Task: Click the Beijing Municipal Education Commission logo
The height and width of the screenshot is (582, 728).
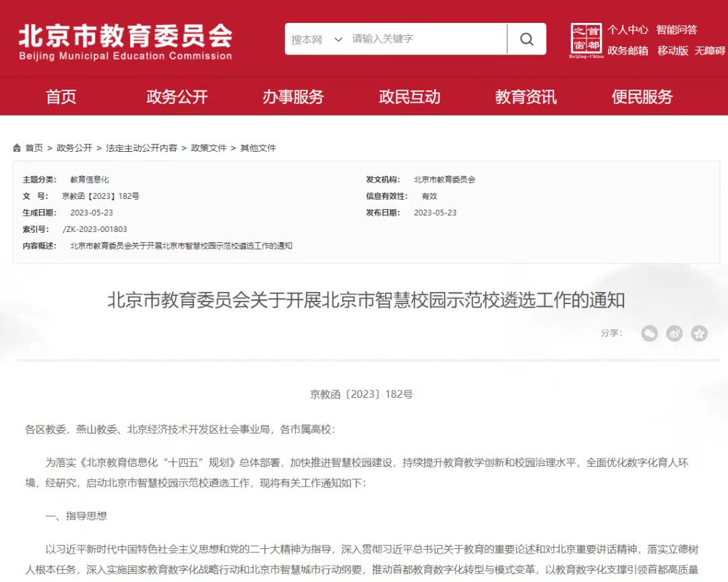Action: [125, 40]
